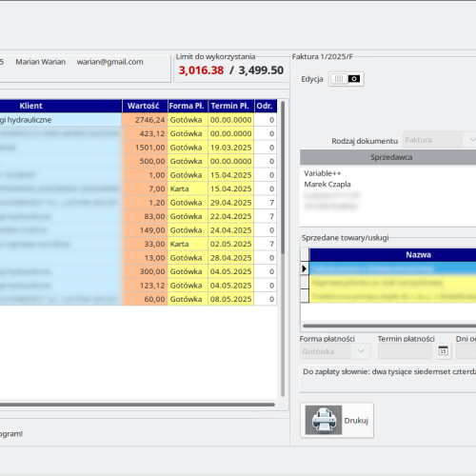The image size is (476, 476).
Task: Click the payment date 19.03.2025
Action: (231, 148)
